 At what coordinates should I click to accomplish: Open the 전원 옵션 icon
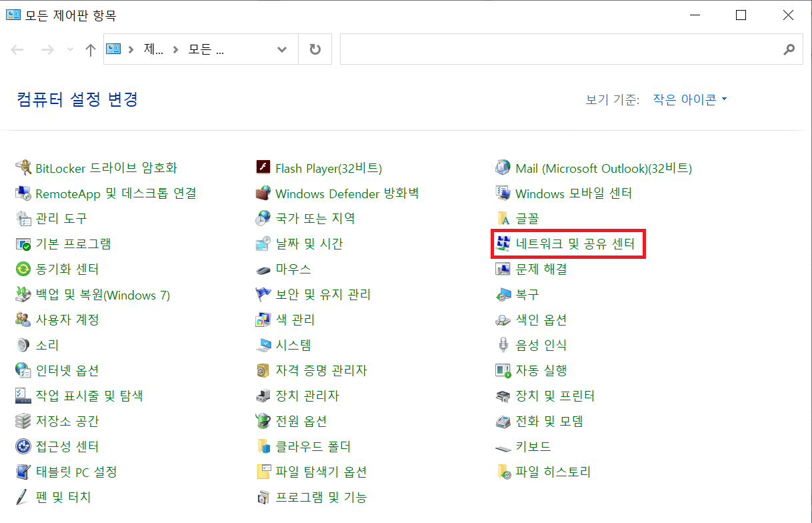[263, 421]
